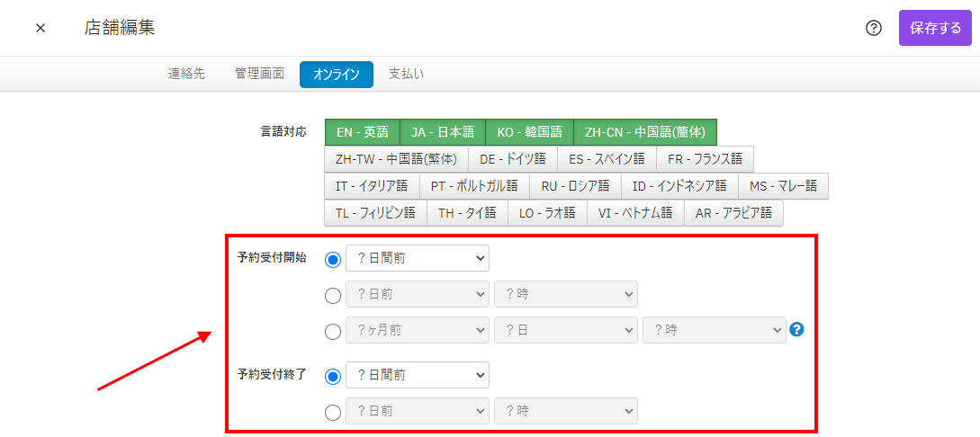Expand the ?日間前 dropdown for 予約受付開始
980x437 pixels.
pyautogui.click(x=417, y=258)
